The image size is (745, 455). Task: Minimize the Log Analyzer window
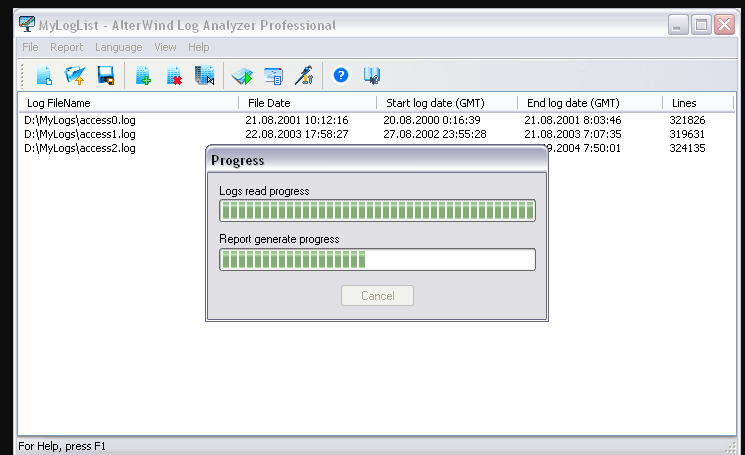point(678,24)
